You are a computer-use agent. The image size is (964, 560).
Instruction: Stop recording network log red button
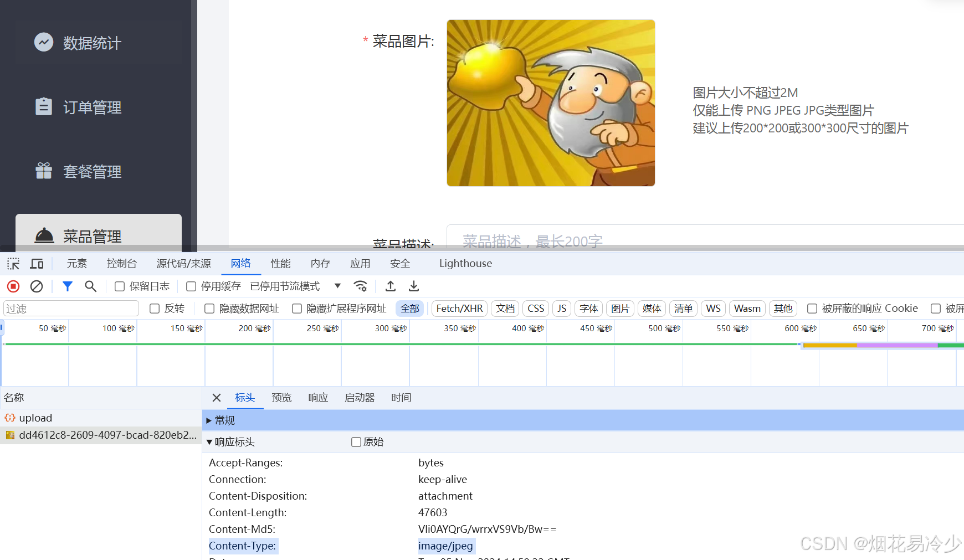coord(13,286)
